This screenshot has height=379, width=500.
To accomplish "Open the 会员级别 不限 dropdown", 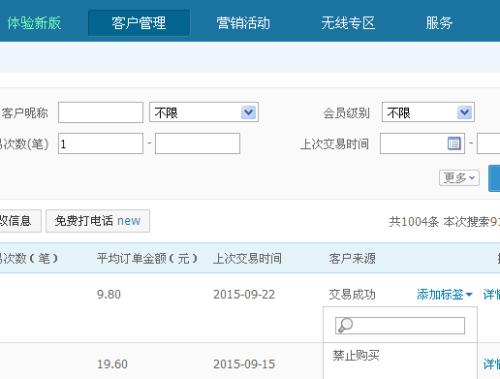I will pyautogui.click(x=428, y=112).
